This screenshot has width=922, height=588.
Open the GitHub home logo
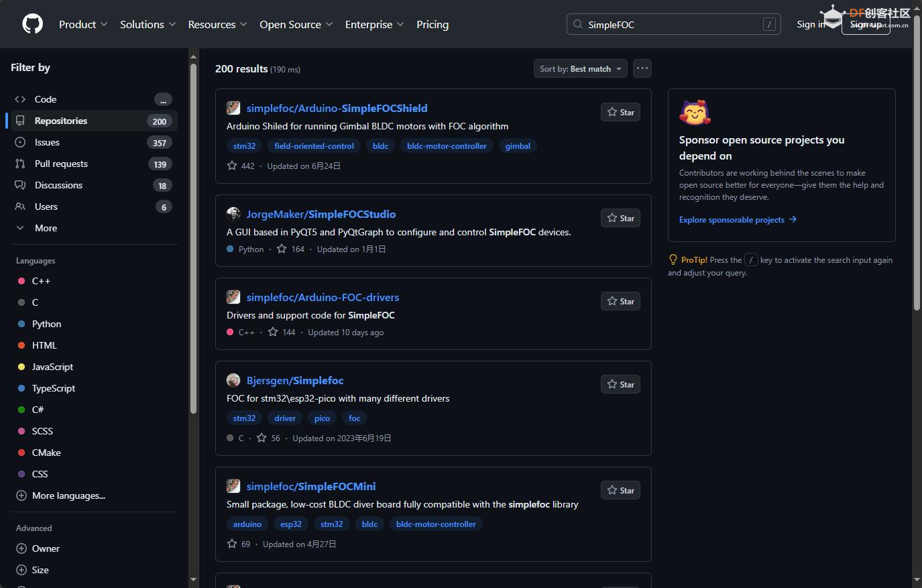[32, 24]
